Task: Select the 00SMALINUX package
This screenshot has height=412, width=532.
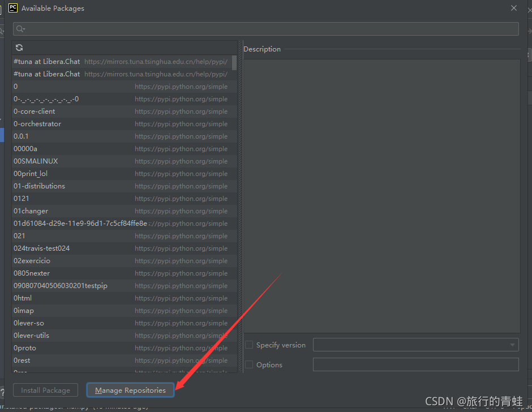Action: [36, 161]
